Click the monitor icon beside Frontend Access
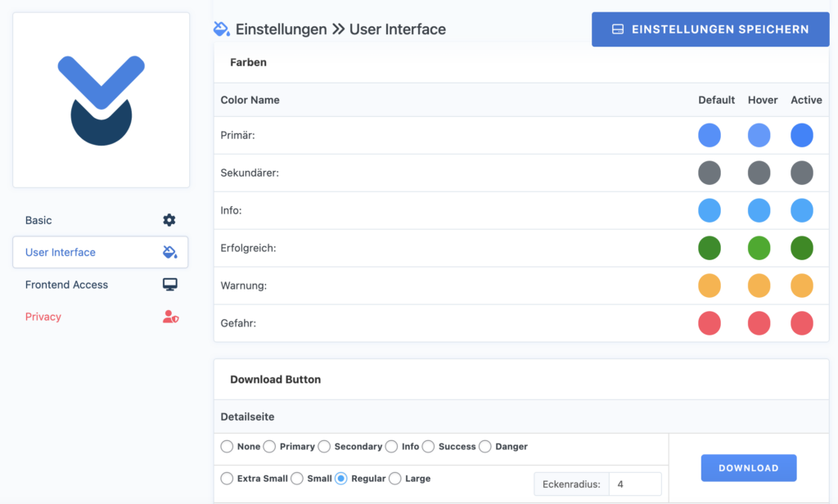The image size is (838, 504). pos(170,285)
